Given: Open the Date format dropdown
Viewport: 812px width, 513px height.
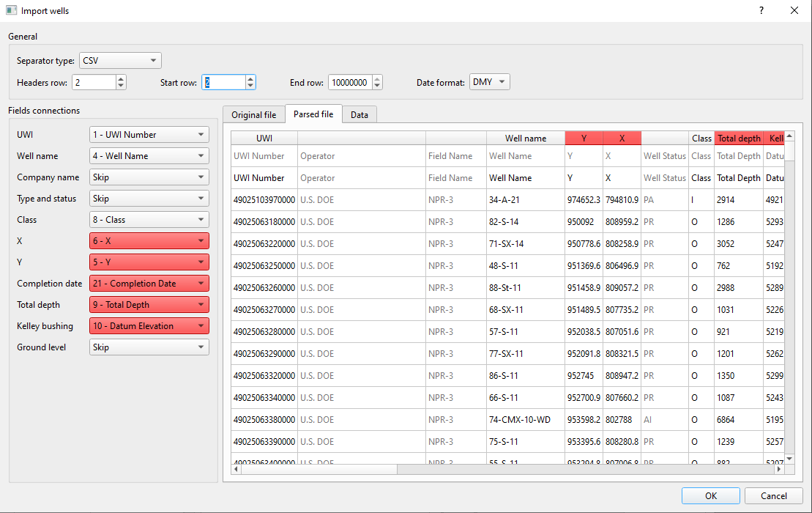Looking at the screenshot, I should 488,81.
